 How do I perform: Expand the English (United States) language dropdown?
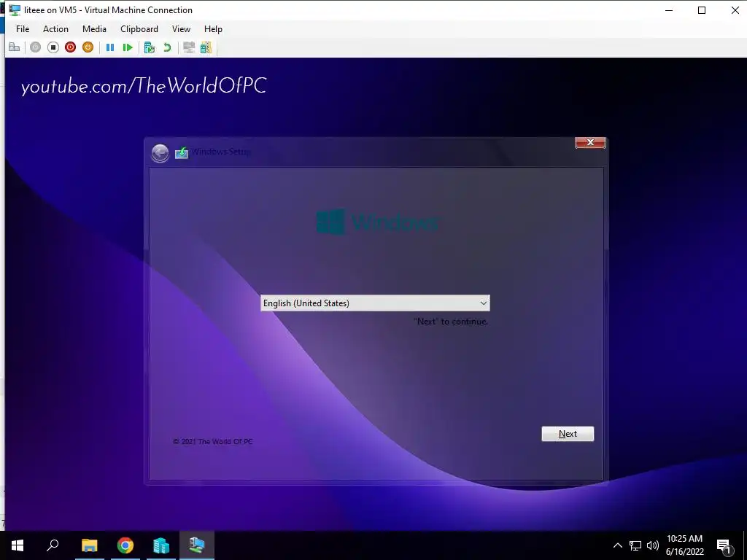(375, 303)
